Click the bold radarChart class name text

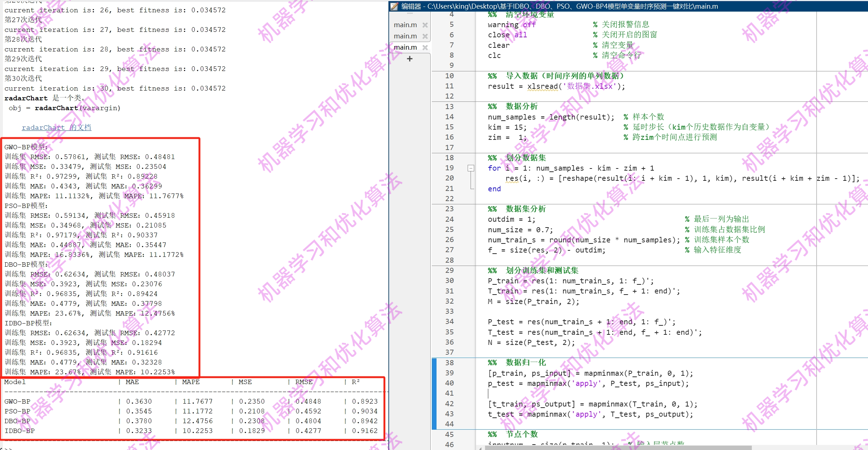pos(26,98)
